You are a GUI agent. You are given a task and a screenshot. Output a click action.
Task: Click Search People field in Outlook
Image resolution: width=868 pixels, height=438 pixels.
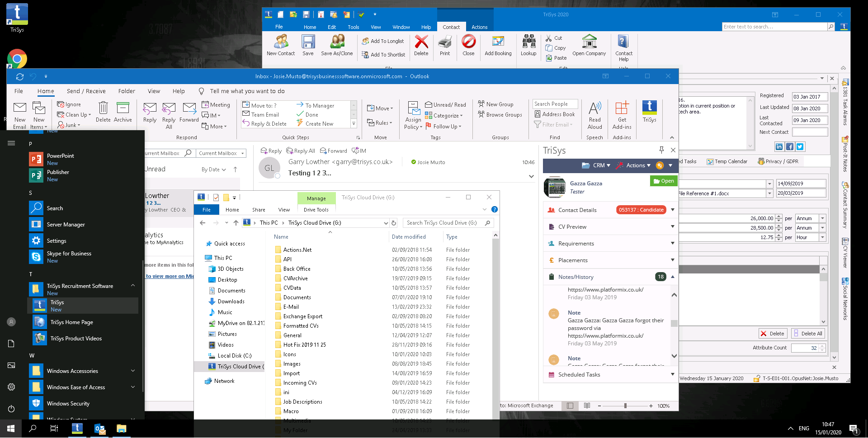pos(555,104)
